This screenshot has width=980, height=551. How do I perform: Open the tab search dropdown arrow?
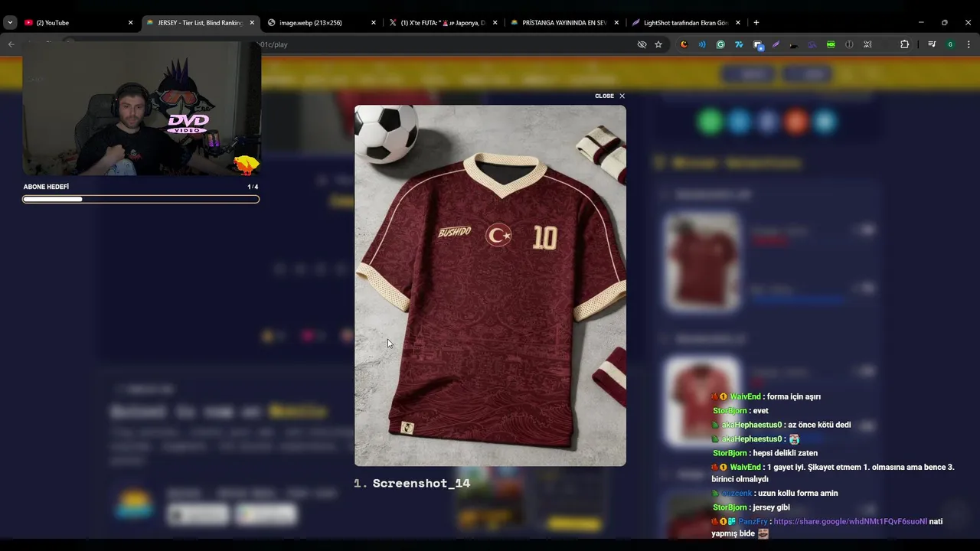click(x=10, y=23)
